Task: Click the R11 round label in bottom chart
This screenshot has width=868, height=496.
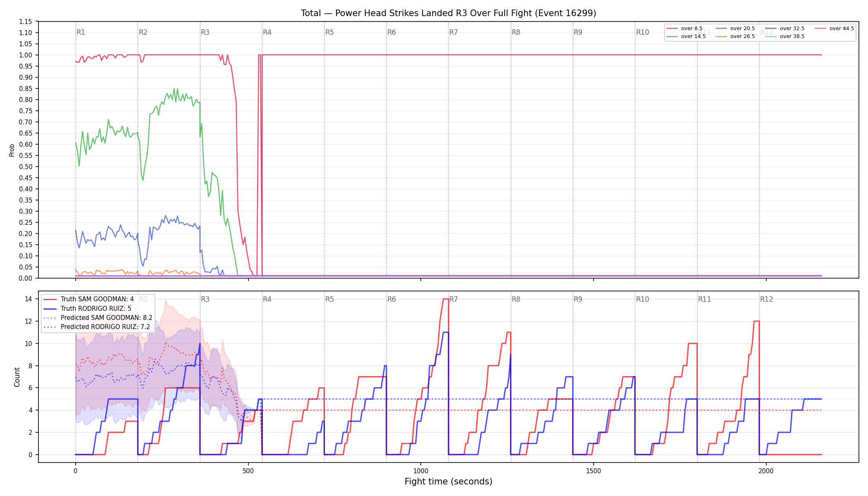Action: point(704,299)
